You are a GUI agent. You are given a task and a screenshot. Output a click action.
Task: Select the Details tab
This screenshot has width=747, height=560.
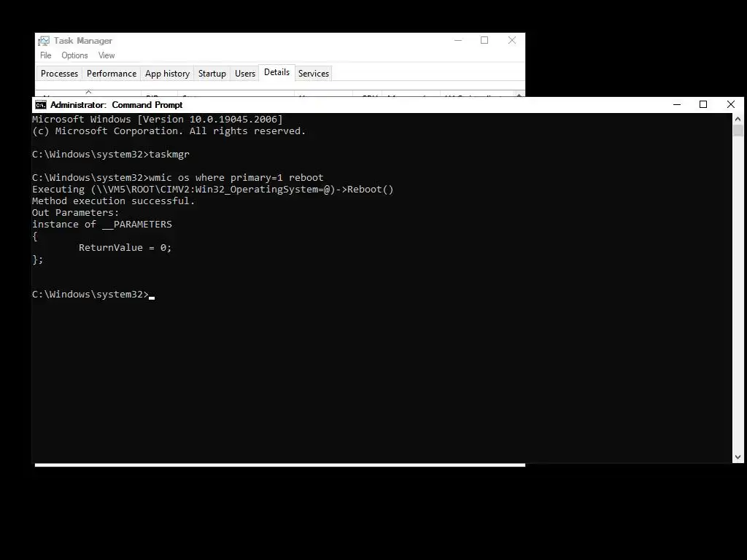(x=276, y=72)
